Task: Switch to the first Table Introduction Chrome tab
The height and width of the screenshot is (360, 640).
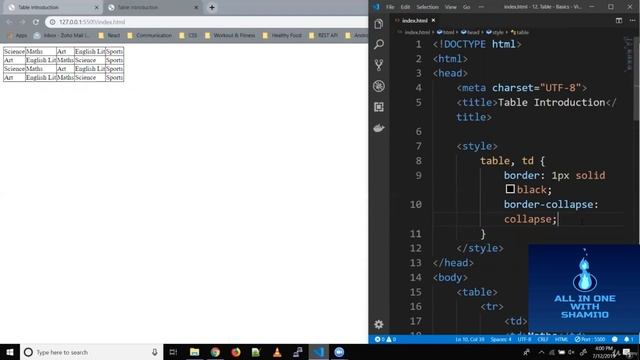Action: pos(52,7)
